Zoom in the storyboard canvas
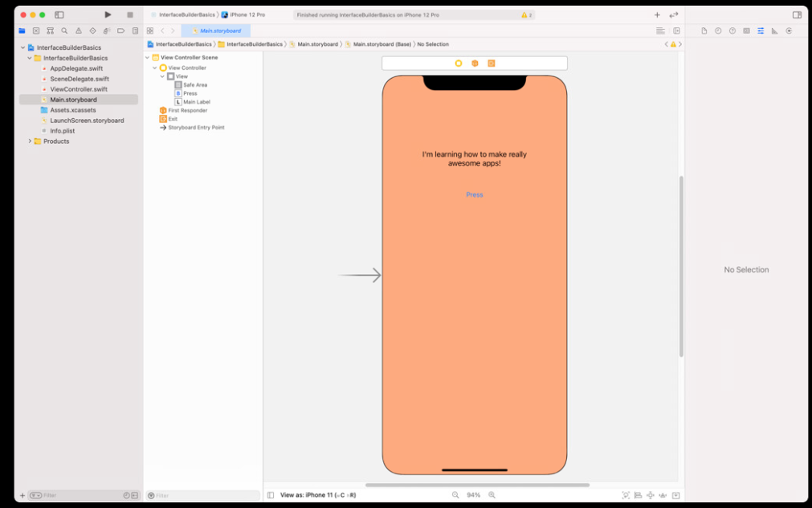 pos(492,495)
